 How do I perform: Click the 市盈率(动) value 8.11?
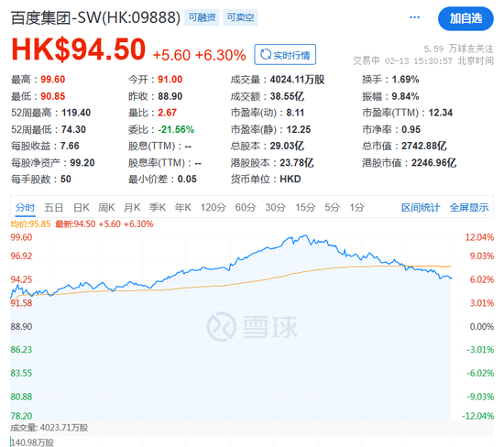tap(295, 113)
